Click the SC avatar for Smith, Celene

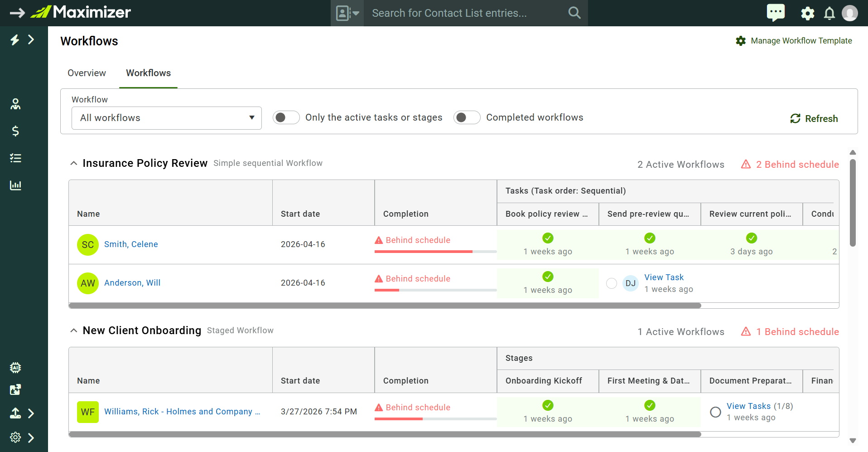click(88, 245)
